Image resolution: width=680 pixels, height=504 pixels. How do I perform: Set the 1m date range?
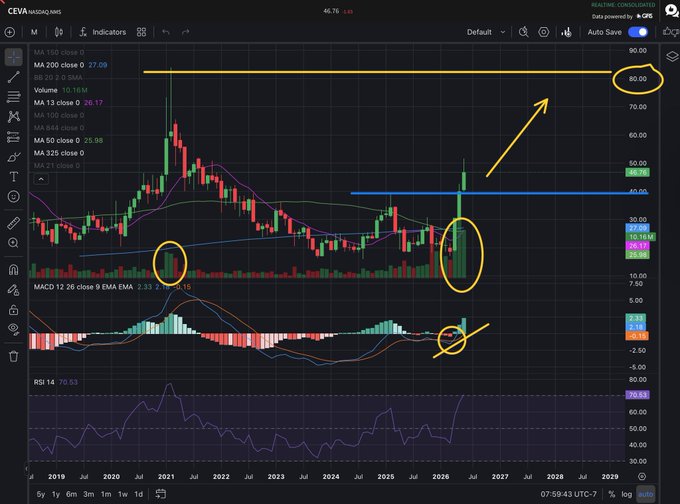pyautogui.click(x=106, y=494)
